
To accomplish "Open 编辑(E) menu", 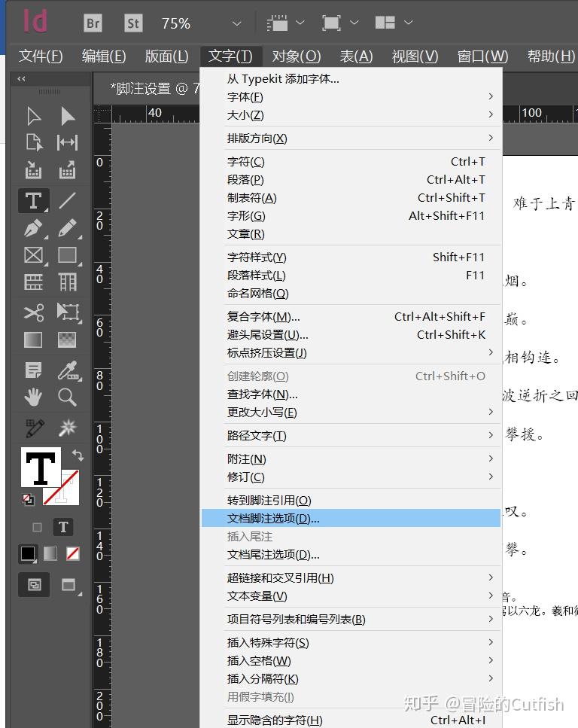I will tap(104, 56).
